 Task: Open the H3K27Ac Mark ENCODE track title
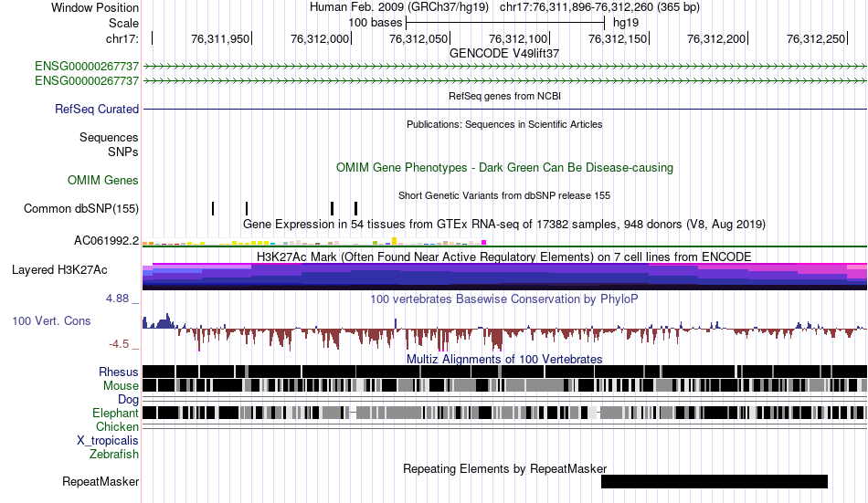coord(504,257)
